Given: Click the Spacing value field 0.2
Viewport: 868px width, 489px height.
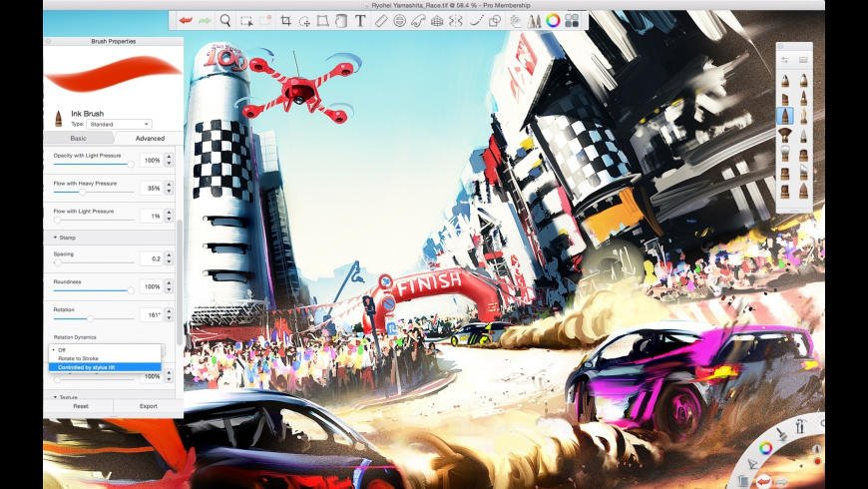Looking at the screenshot, I should coord(151,258).
